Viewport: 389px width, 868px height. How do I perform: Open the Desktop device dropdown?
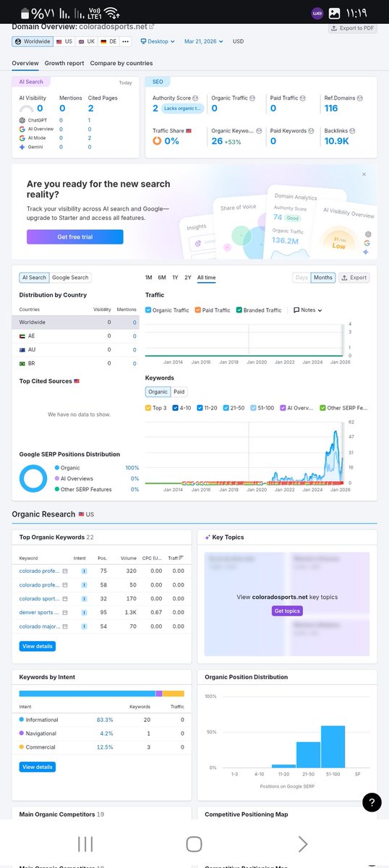click(x=158, y=42)
